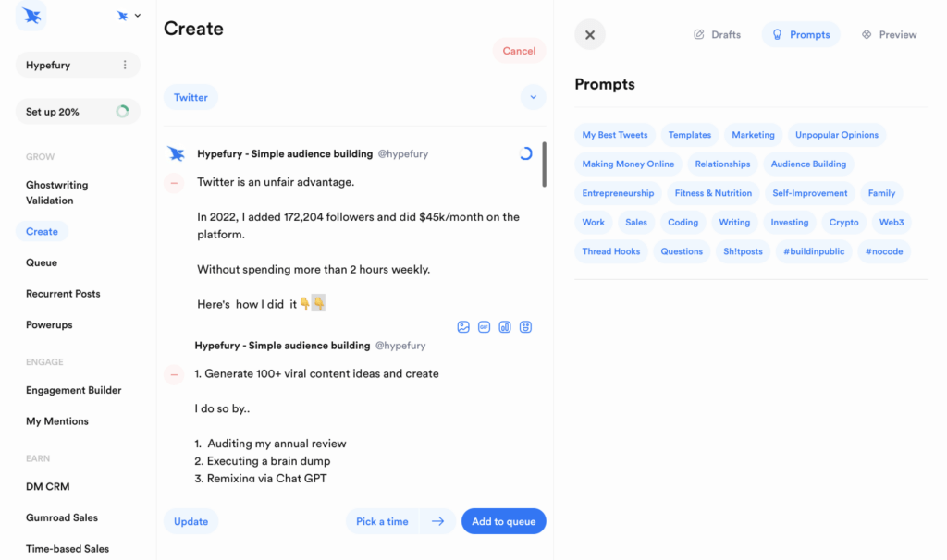947x560 pixels.
Task: Click the Add to queue button
Action: [x=504, y=521]
